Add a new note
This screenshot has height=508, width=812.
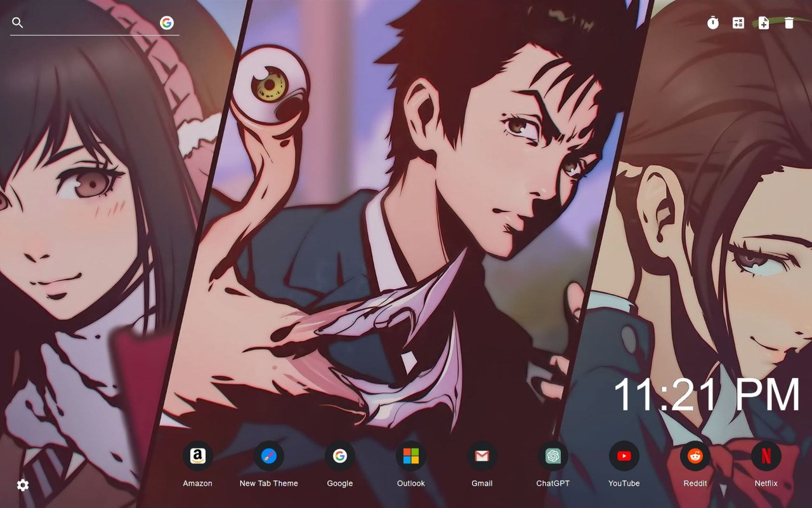click(764, 23)
